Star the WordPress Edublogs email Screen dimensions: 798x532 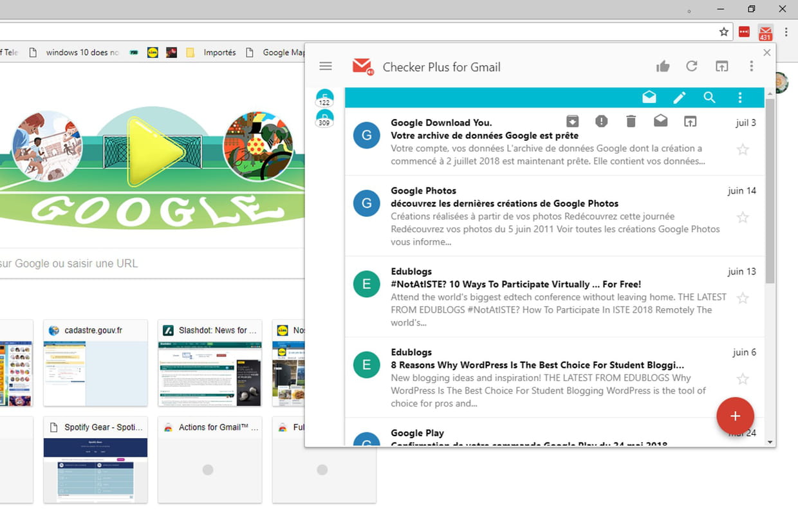tap(743, 378)
